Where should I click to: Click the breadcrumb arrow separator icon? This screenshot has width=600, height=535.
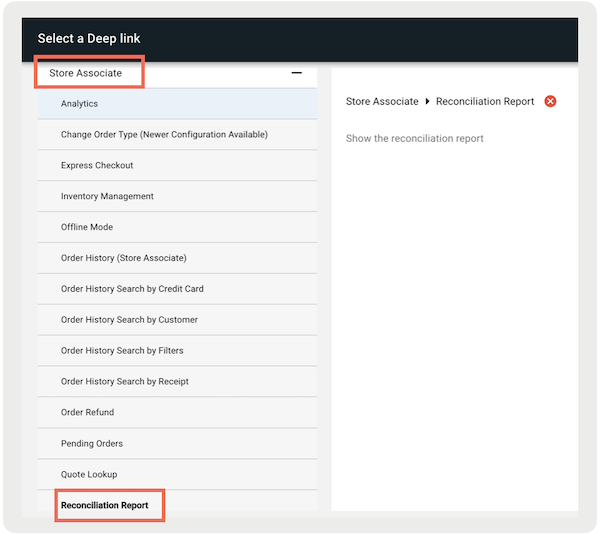pyautogui.click(x=427, y=101)
